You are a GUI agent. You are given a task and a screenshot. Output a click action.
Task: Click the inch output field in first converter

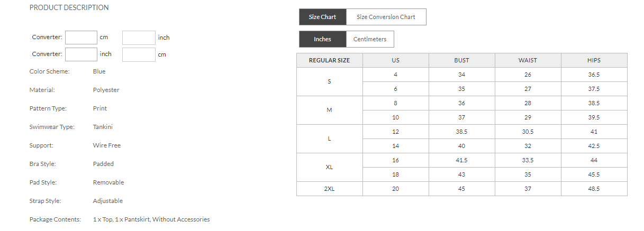[139, 38]
